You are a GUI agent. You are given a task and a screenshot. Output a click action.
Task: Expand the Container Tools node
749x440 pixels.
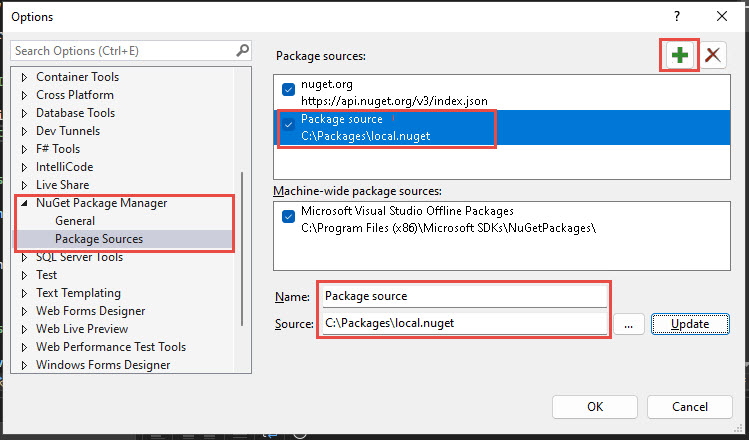[x=24, y=77]
